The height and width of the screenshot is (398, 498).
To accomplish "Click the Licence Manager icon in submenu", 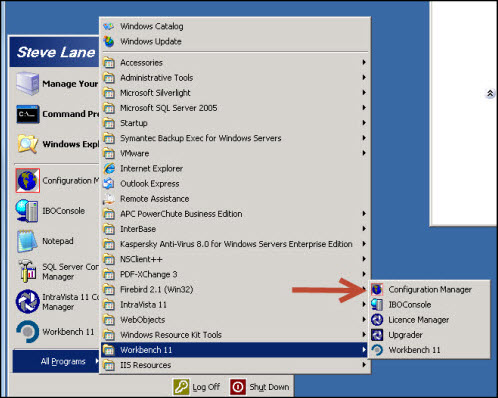I will pyautogui.click(x=377, y=320).
